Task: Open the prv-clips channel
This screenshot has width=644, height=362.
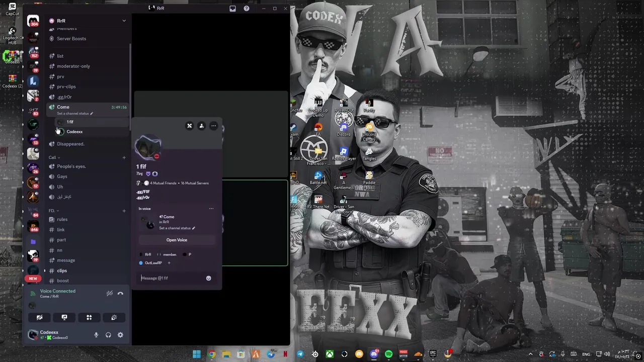Action: pyautogui.click(x=66, y=86)
